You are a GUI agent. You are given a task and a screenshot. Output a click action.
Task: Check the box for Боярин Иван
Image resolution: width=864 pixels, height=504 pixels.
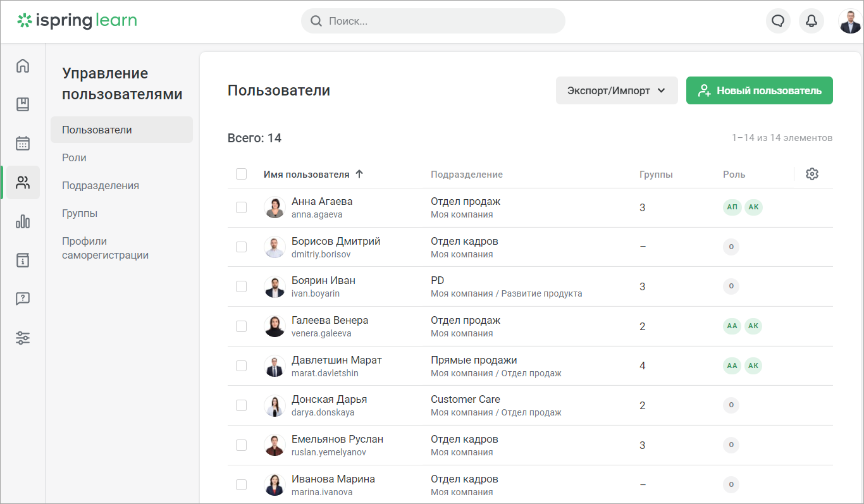241,286
